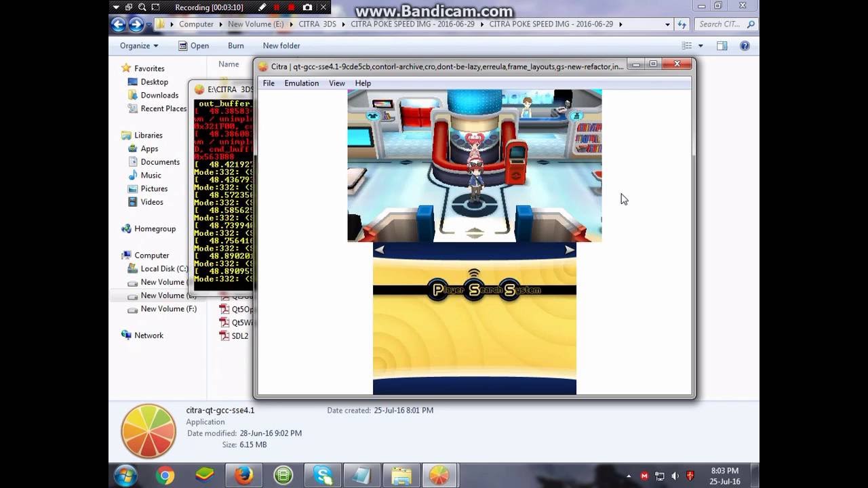The width and height of the screenshot is (868, 488).
Task: Open the Music library
Action: (x=151, y=176)
